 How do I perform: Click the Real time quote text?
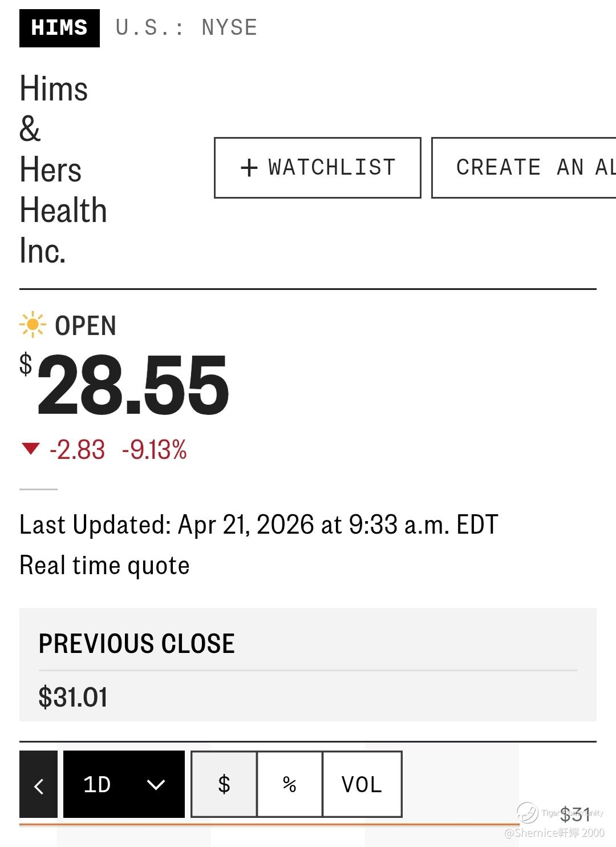[x=104, y=566]
